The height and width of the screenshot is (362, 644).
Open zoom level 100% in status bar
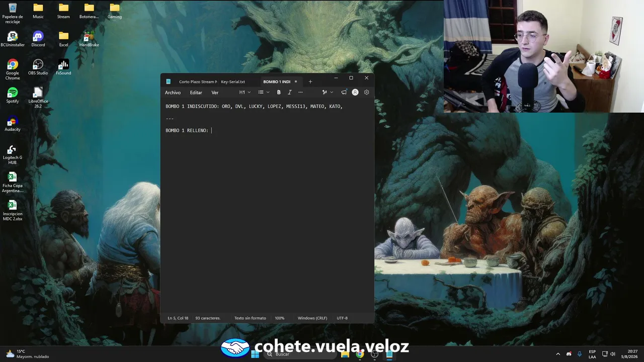tap(280, 318)
